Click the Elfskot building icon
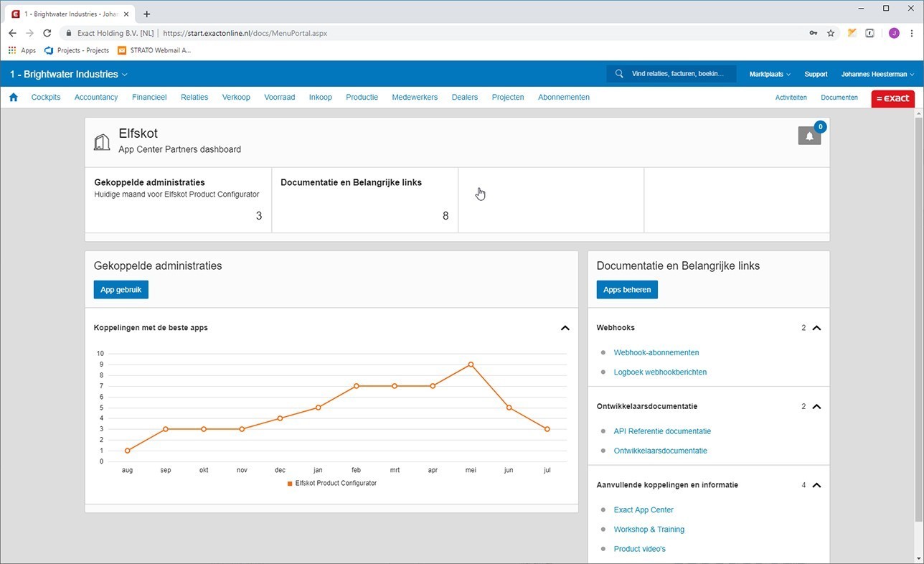The image size is (924, 564). [102, 141]
